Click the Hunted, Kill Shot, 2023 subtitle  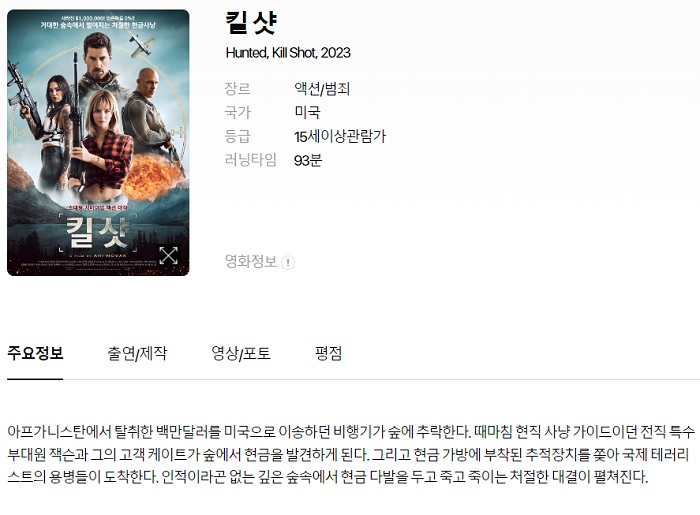tap(288, 53)
